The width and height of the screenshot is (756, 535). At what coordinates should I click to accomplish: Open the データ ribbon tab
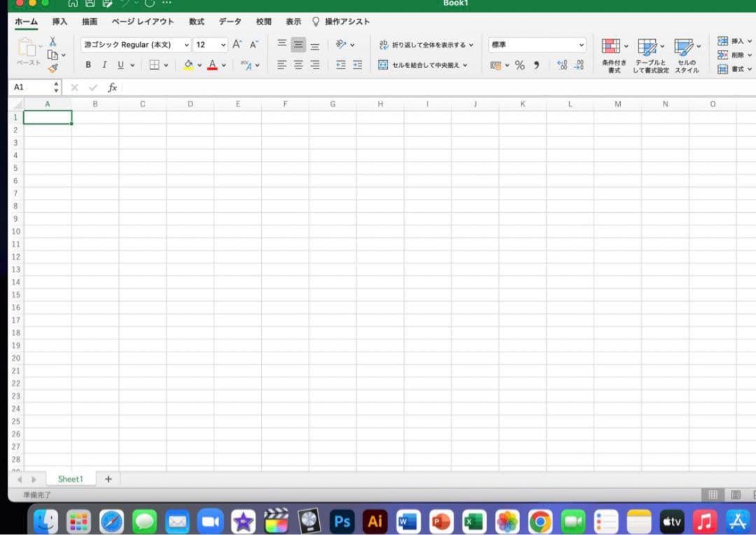point(230,22)
